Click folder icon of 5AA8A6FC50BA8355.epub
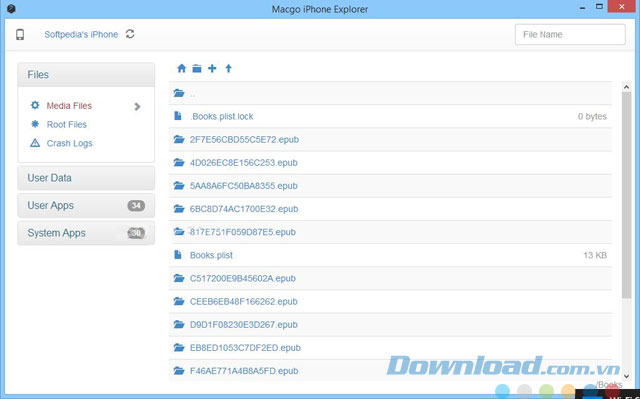 [179, 186]
